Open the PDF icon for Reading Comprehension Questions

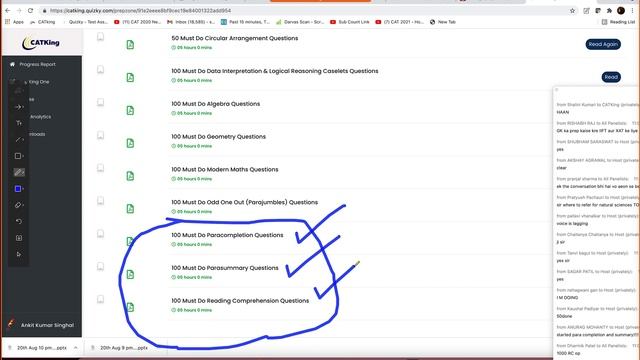130,307
